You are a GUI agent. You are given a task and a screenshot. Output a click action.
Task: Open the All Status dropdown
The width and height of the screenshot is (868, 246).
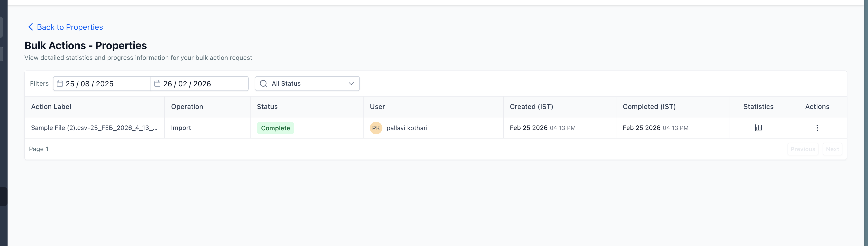(307, 83)
